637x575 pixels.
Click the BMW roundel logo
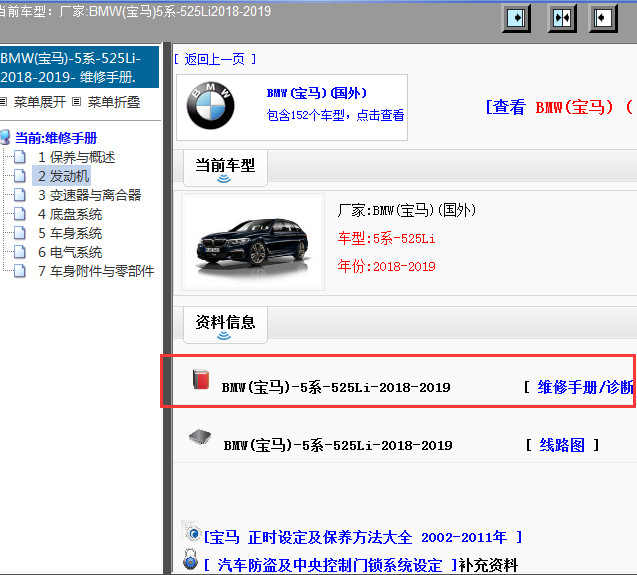pos(210,106)
